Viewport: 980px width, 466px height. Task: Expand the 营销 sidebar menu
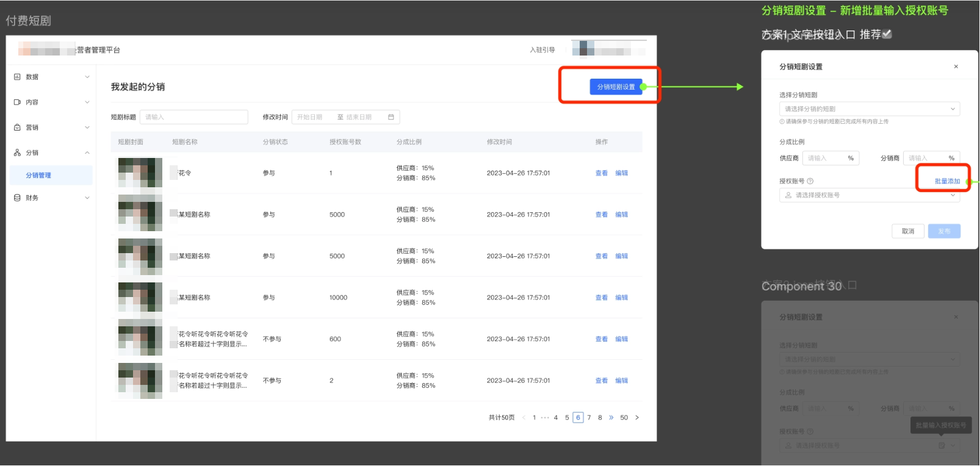click(x=87, y=127)
